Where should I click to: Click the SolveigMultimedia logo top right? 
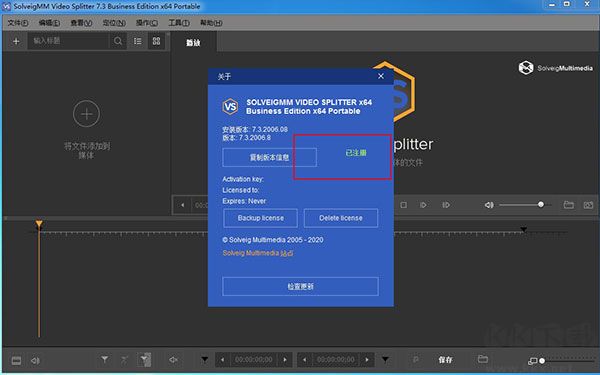click(x=556, y=68)
